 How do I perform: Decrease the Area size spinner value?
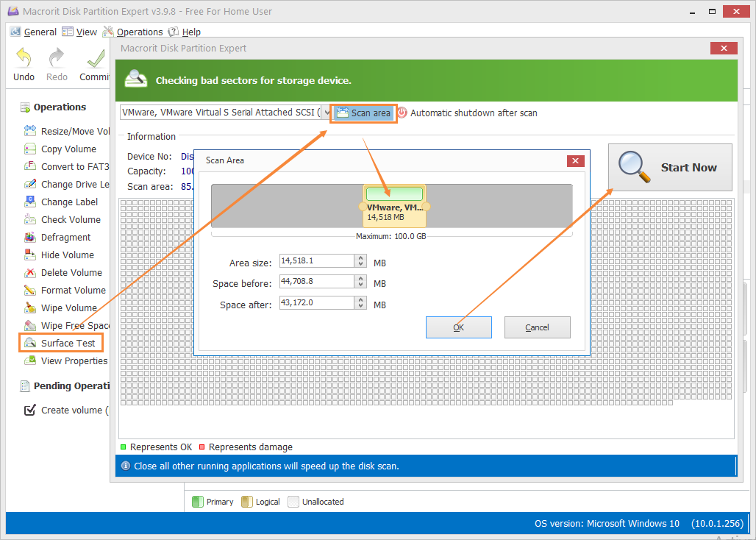[360, 264]
